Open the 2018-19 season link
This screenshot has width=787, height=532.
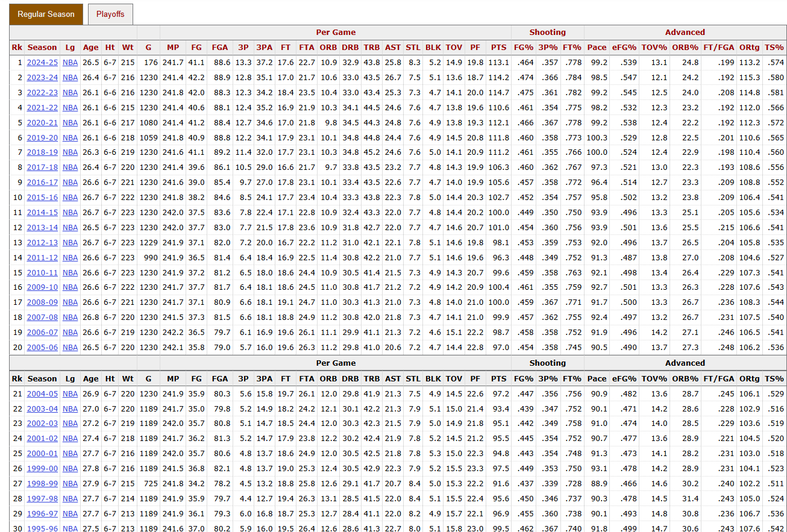pos(42,153)
